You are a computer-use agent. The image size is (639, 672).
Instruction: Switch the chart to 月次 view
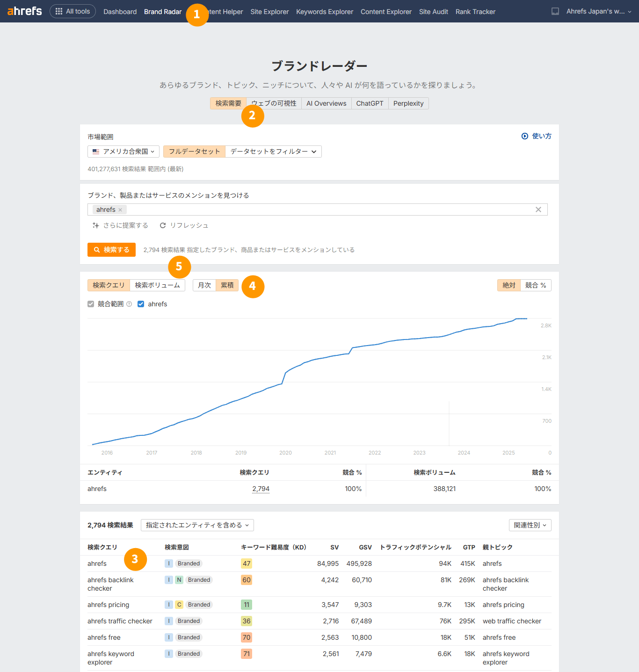[x=204, y=285]
